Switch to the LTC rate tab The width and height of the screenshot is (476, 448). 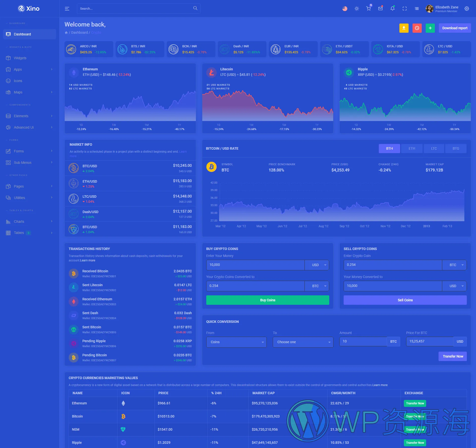click(434, 148)
